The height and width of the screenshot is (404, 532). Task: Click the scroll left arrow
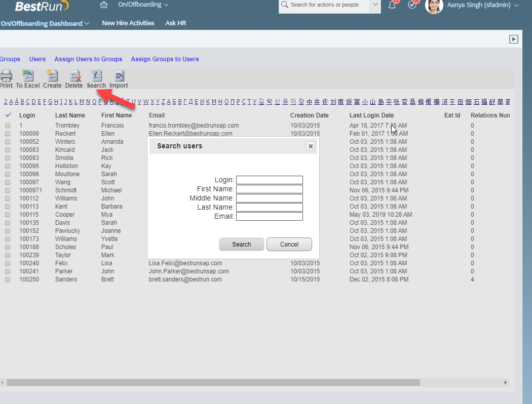click(3, 383)
